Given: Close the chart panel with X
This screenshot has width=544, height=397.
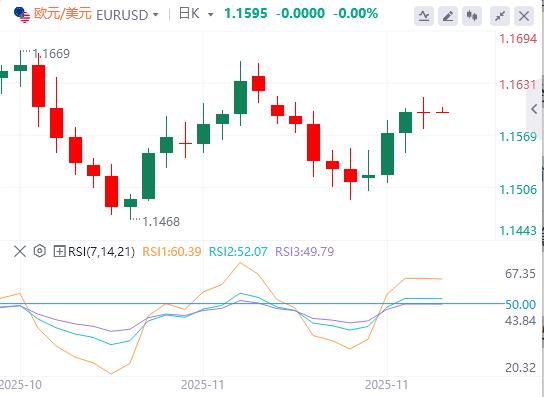Looking at the screenshot, I should pos(524,16).
